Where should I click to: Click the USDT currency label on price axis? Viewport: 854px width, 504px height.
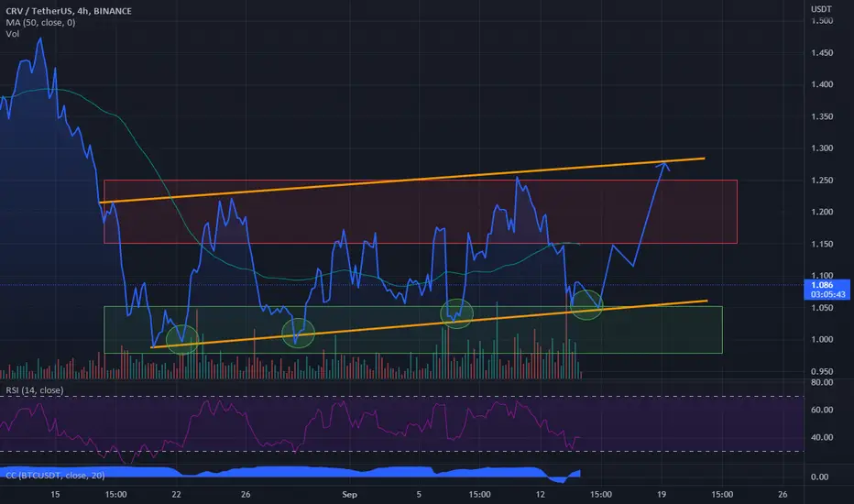(821, 9)
